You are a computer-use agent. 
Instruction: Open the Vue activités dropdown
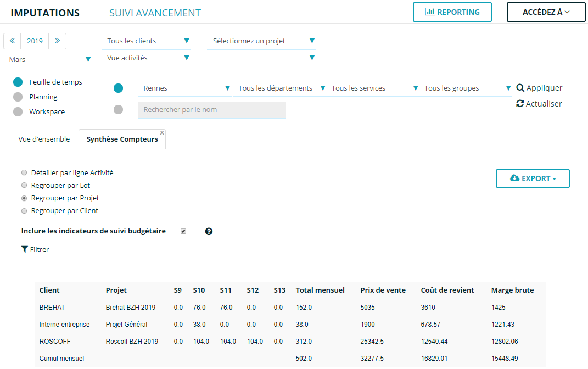[146, 58]
